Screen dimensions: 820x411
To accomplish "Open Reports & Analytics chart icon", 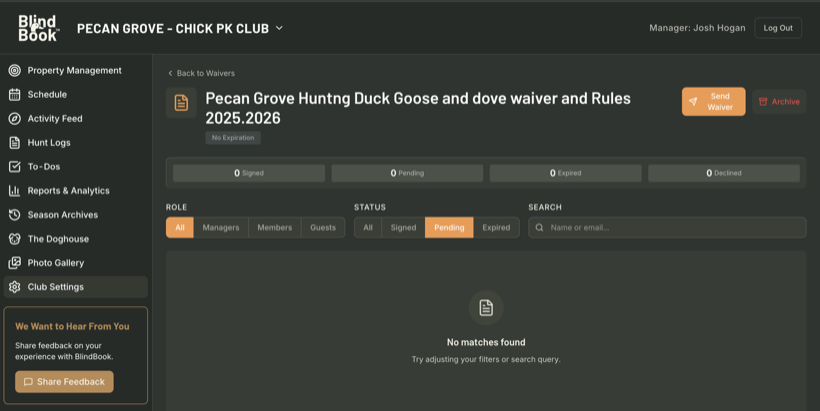I will click(x=15, y=190).
